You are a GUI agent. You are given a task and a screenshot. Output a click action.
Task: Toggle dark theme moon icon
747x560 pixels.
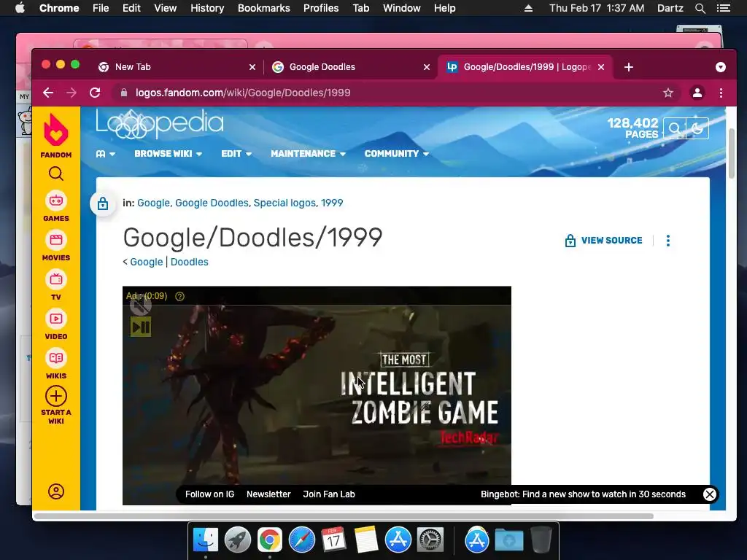point(697,128)
